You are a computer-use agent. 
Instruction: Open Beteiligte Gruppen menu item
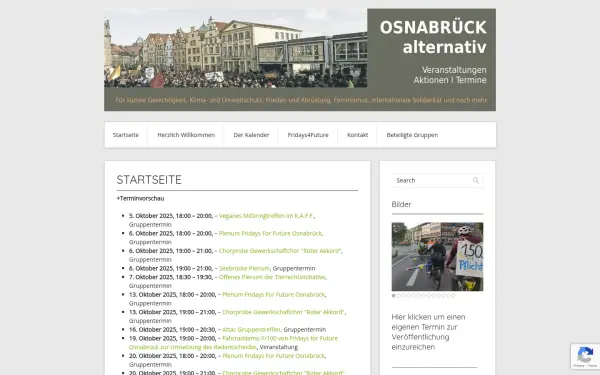click(x=412, y=135)
